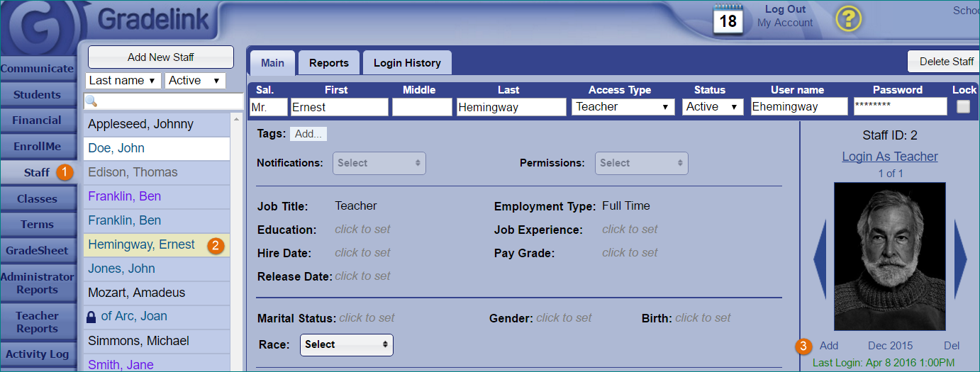Open the Race select dropdown
Screen dimensions: 980x372
pyautogui.click(x=346, y=344)
